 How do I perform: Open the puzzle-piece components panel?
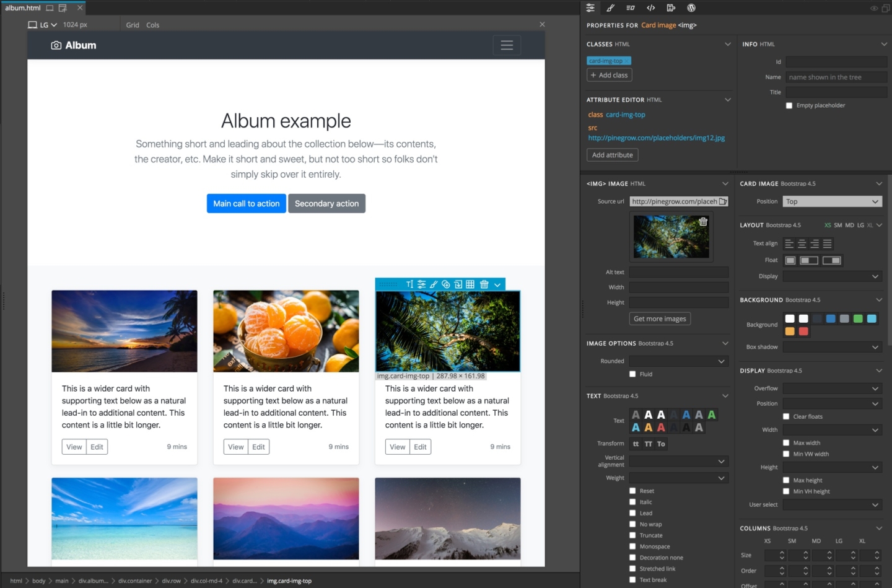coord(671,8)
